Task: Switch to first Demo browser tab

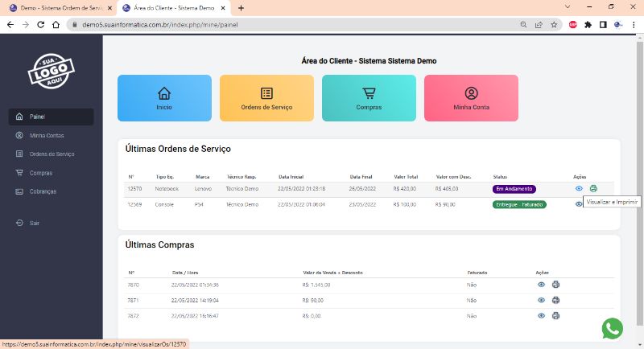Action: point(56,7)
